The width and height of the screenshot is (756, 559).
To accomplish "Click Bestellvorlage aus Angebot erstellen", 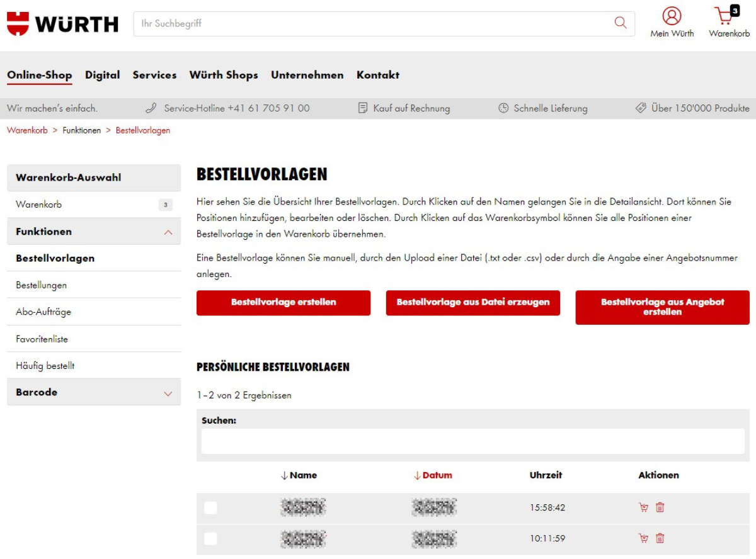I will pos(663,307).
